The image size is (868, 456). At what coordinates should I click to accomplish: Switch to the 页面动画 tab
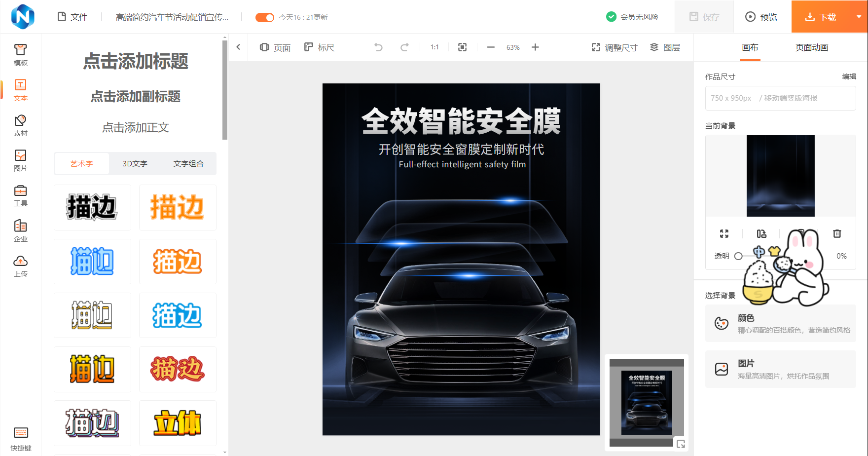[811, 47]
